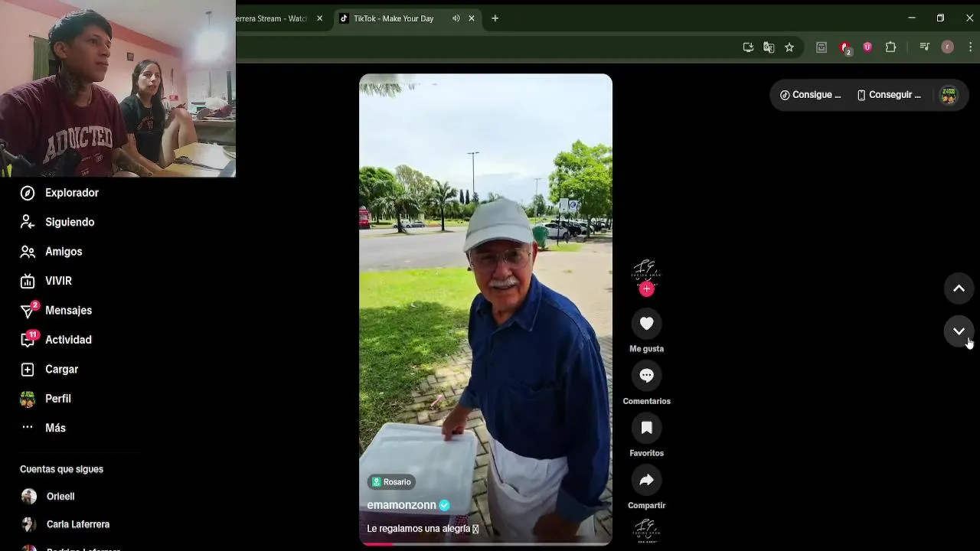
Task: Go to next video with down arrow
Action: (x=959, y=331)
